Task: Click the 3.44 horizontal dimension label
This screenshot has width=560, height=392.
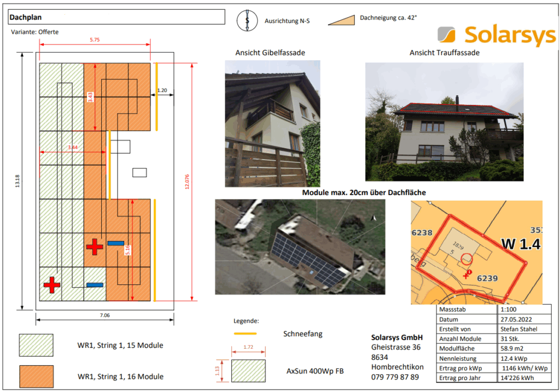Action: (73, 147)
